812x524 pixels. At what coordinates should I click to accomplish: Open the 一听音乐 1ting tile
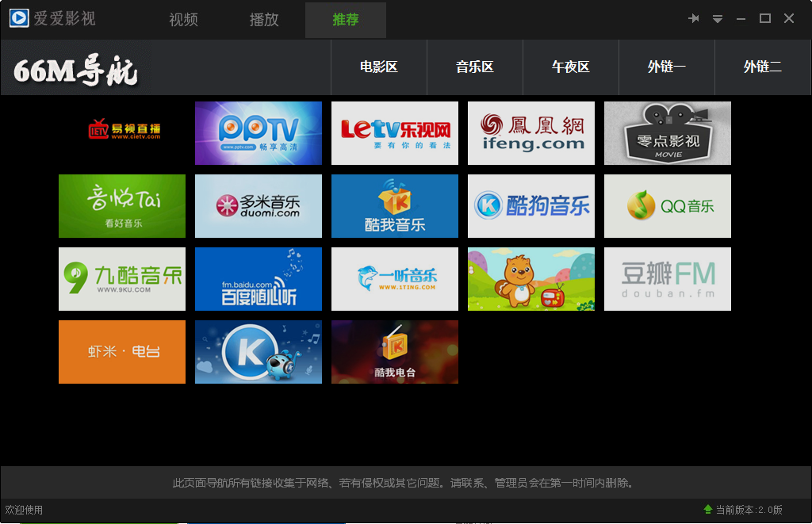[395, 279]
